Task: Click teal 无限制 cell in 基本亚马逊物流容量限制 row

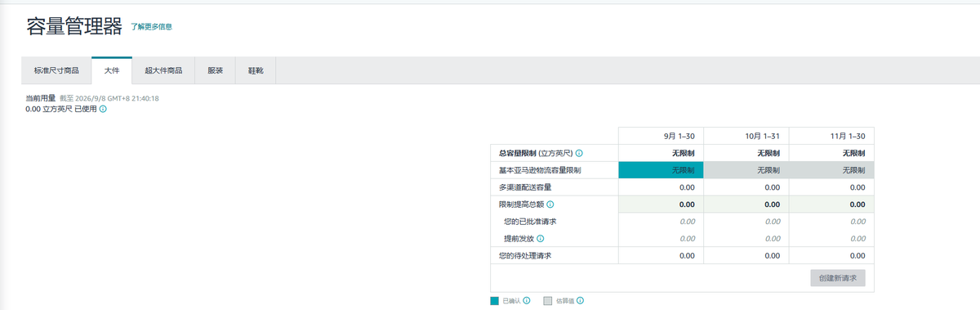Action: tap(661, 170)
